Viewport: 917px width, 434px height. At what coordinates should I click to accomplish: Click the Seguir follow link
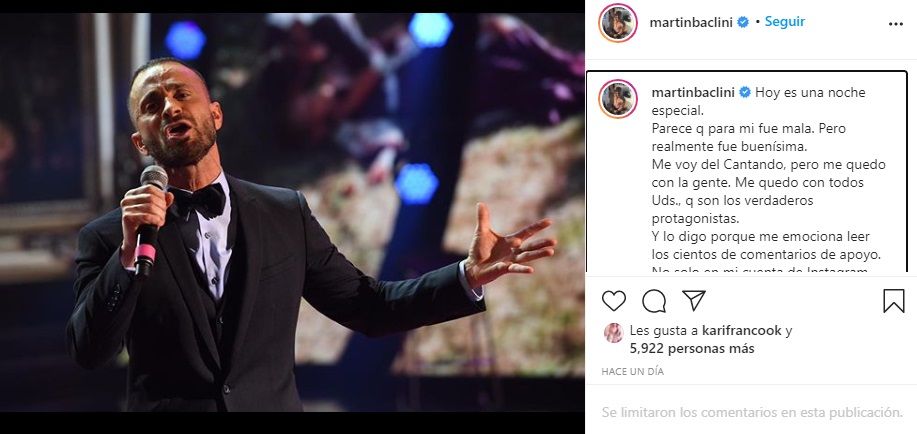click(785, 22)
